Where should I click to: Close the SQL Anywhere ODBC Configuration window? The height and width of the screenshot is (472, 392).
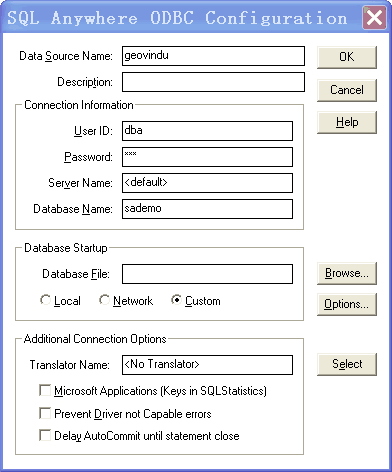[x=374, y=17]
